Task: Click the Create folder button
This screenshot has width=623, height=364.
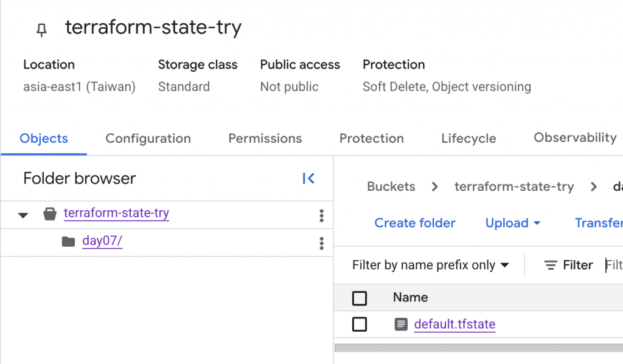Action: tap(415, 223)
